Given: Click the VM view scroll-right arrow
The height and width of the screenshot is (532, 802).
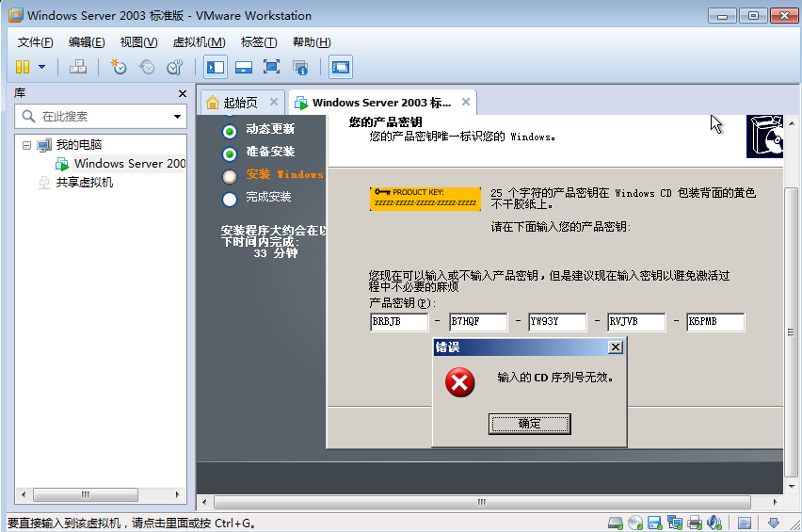Looking at the screenshot, I should pos(775,502).
